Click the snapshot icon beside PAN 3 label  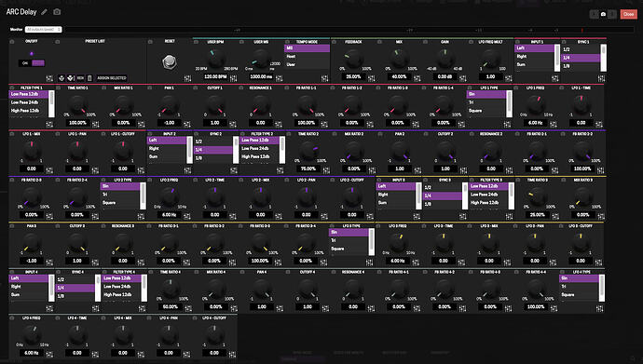(12, 226)
